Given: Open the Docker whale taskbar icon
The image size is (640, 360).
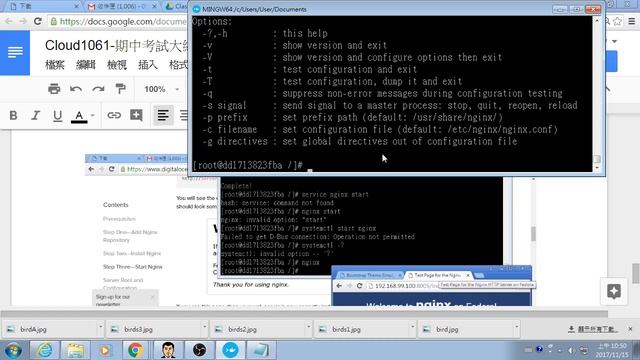Looking at the screenshot, I should (230, 350).
